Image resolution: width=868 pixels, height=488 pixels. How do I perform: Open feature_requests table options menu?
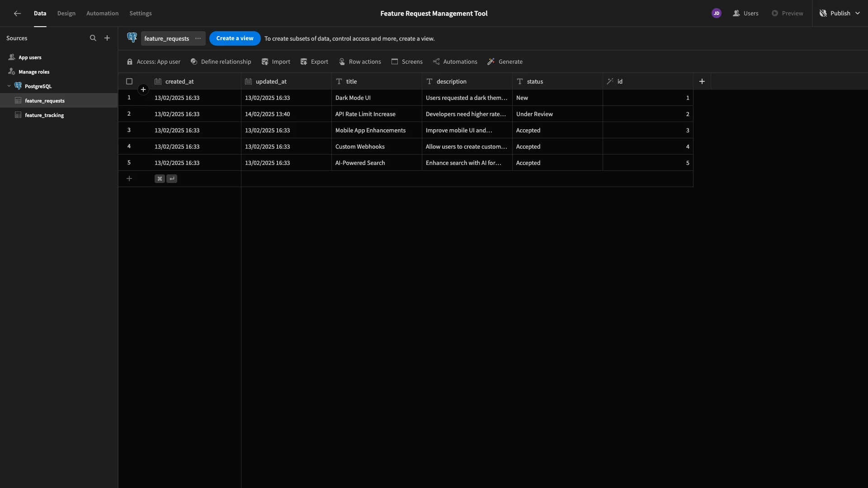click(x=198, y=38)
